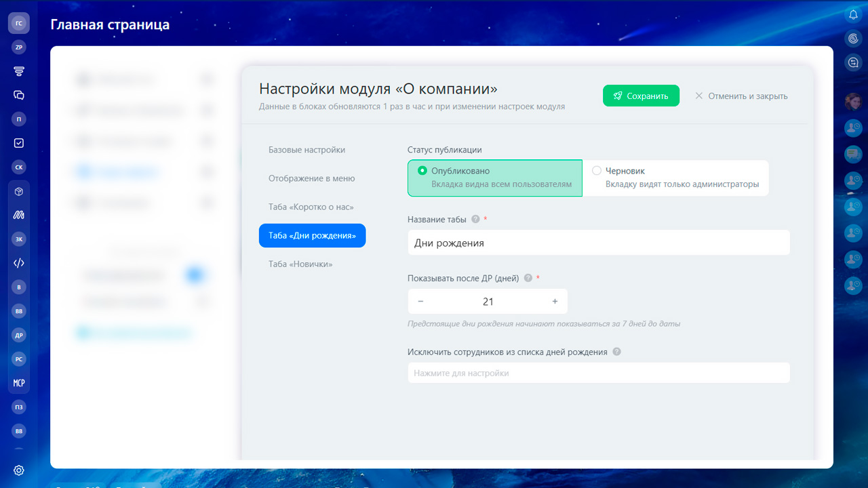Select the 'Черновик' radio option
Viewport: 868px width, 488px height.
point(597,171)
